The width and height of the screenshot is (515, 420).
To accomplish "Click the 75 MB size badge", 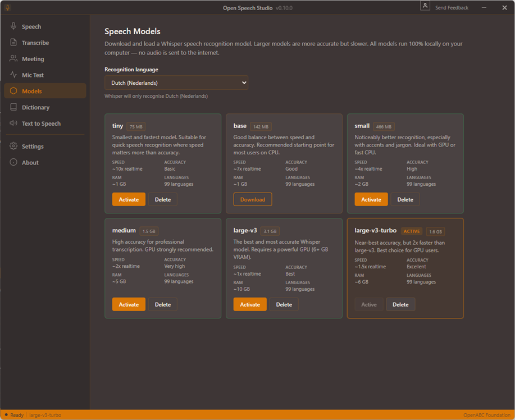I will click(136, 127).
